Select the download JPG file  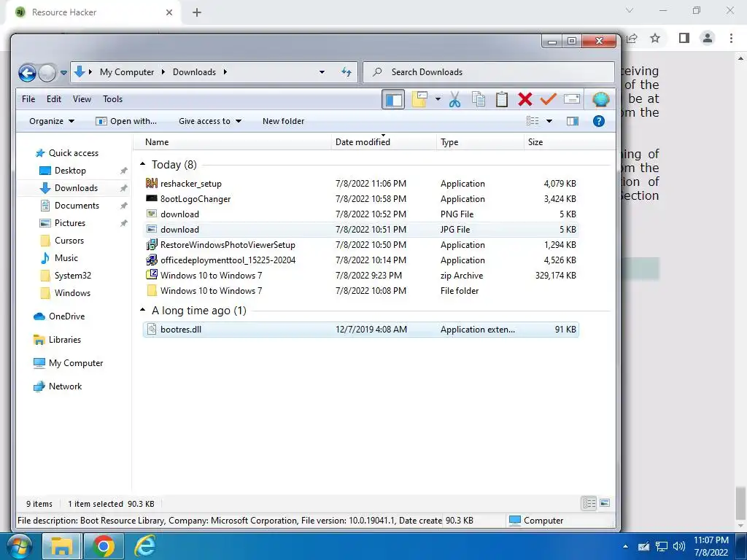click(x=361, y=229)
